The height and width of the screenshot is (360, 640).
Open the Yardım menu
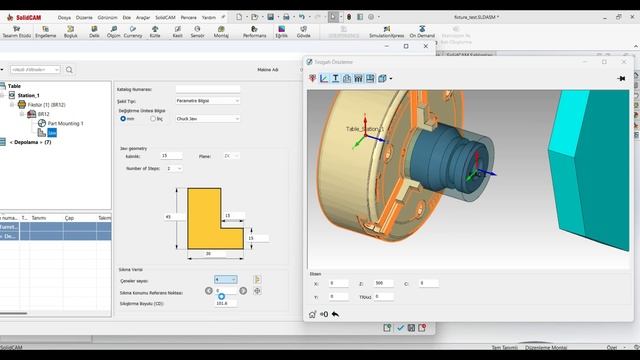pos(209,18)
